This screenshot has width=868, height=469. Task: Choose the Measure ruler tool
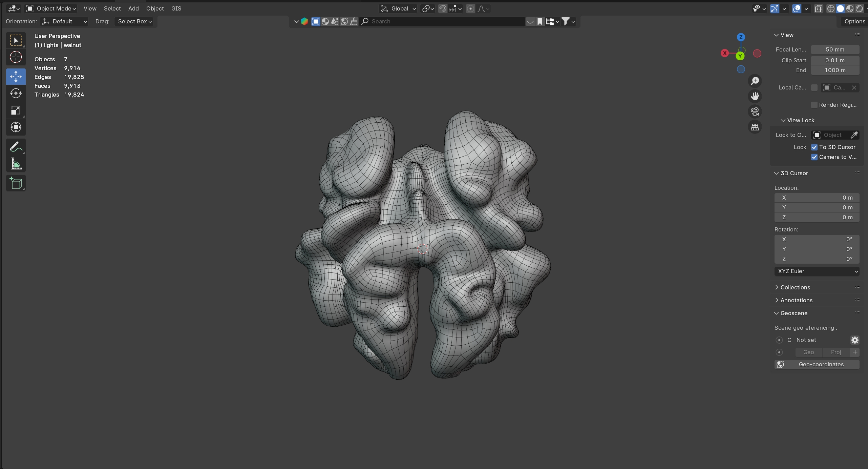click(x=16, y=164)
